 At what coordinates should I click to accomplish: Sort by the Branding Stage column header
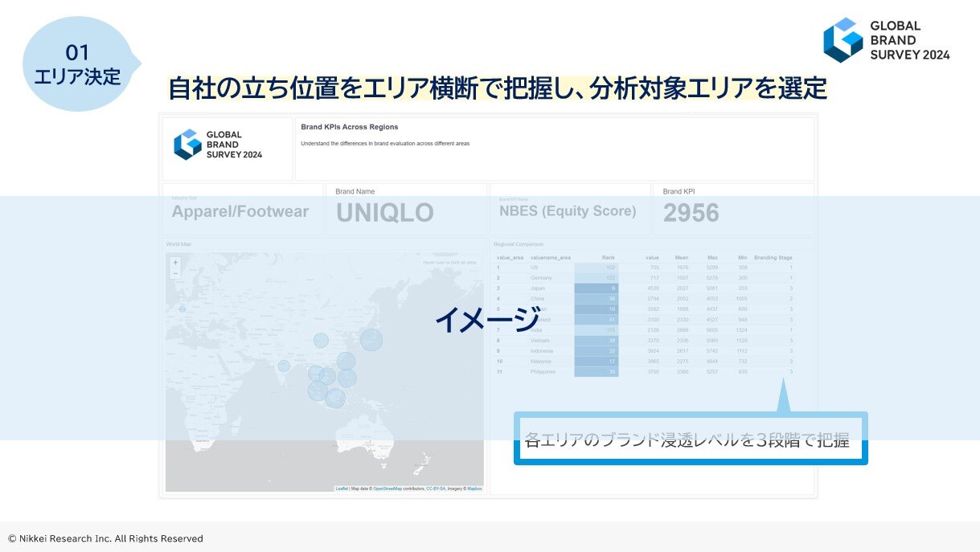coord(773,257)
